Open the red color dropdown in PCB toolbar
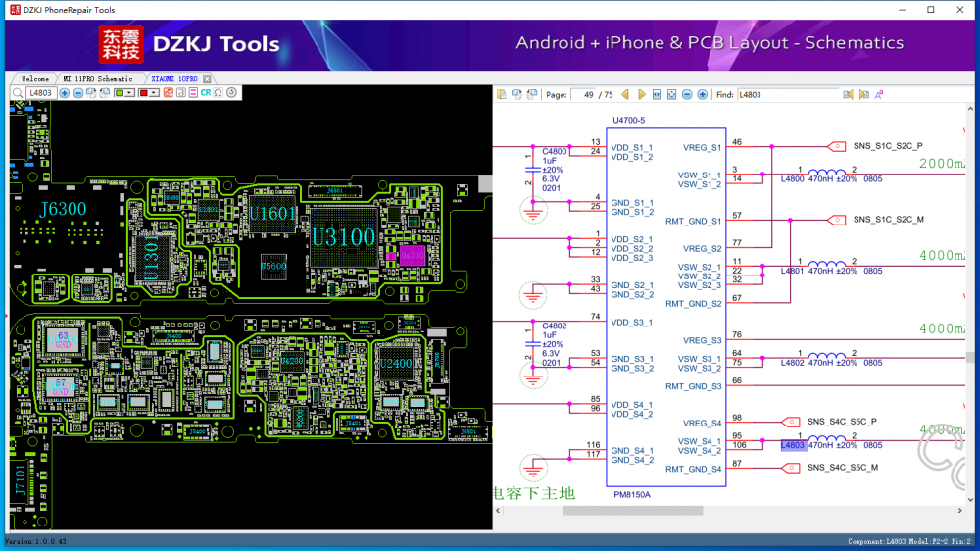Image resolution: width=980 pixels, height=551 pixels. coord(154,92)
